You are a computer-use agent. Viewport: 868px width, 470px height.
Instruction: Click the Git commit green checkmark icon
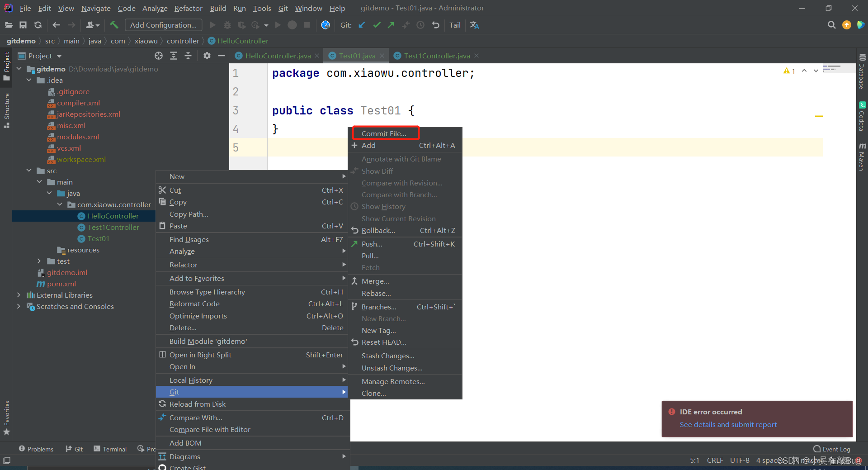click(x=377, y=25)
